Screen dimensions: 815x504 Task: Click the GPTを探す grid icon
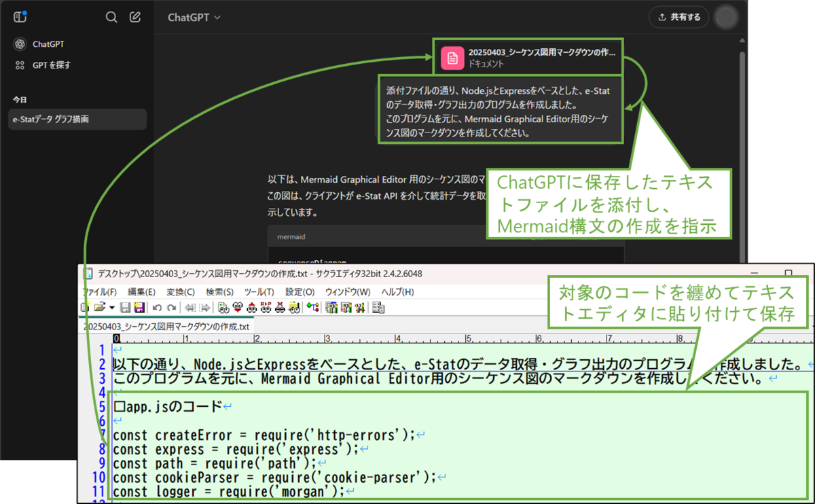(20, 65)
